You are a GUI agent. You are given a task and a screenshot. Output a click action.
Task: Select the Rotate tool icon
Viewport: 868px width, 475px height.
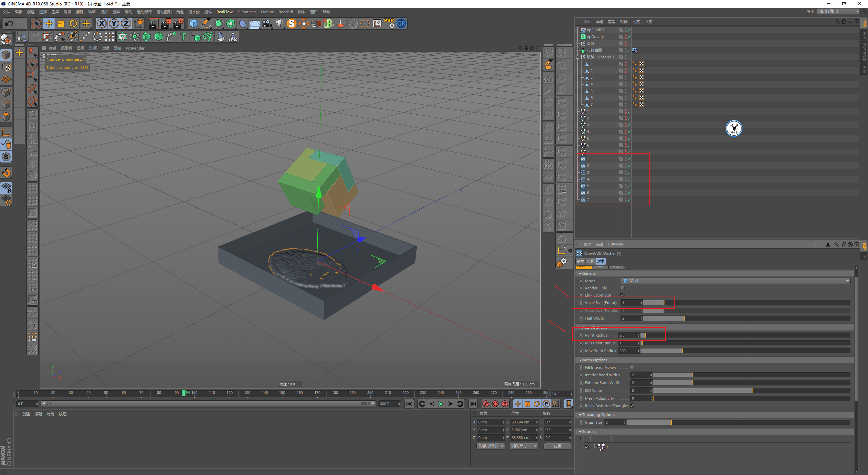point(73,23)
